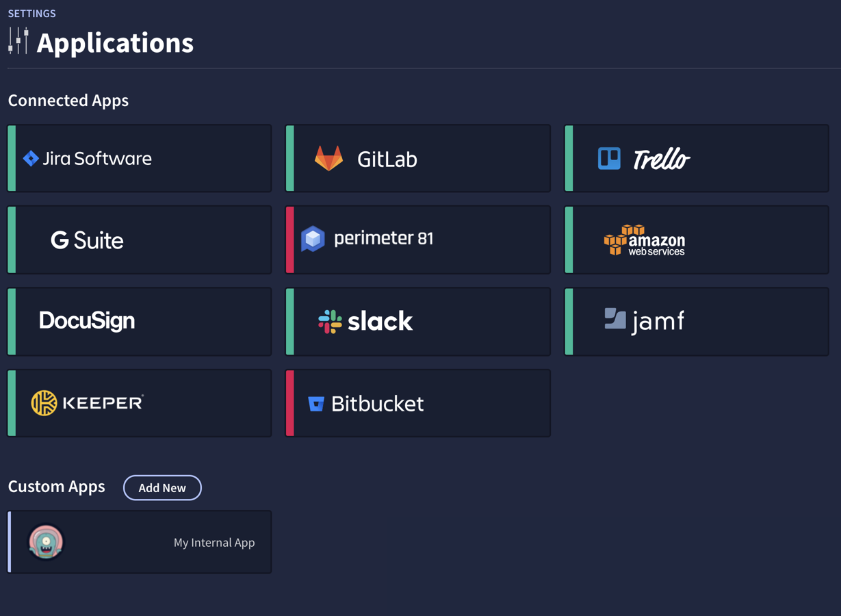This screenshot has width=841, height=616.
Task: Click the monster avatar thumbnail
Action: [45, 541]
